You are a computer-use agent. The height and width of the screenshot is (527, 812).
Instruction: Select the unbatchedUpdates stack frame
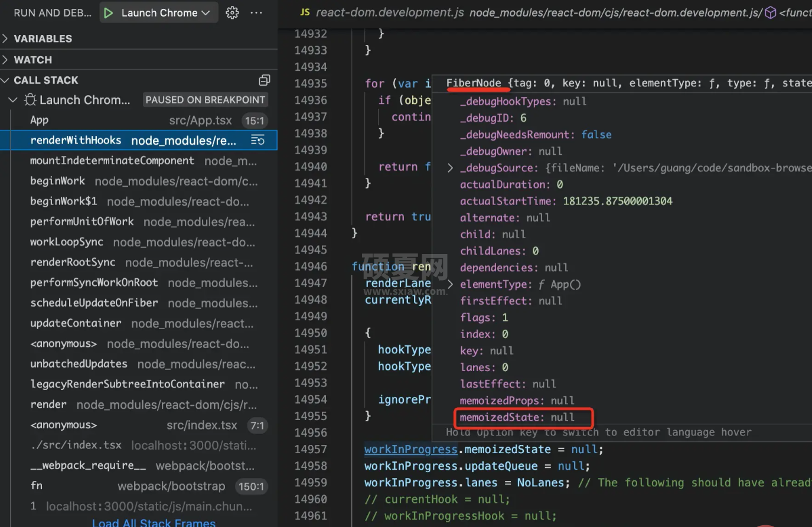coord(138,364)
